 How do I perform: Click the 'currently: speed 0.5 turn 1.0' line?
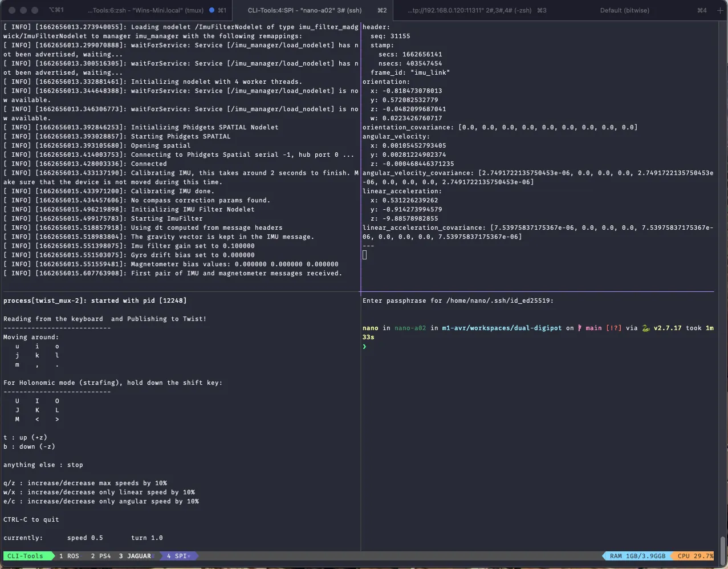point(83,538)
